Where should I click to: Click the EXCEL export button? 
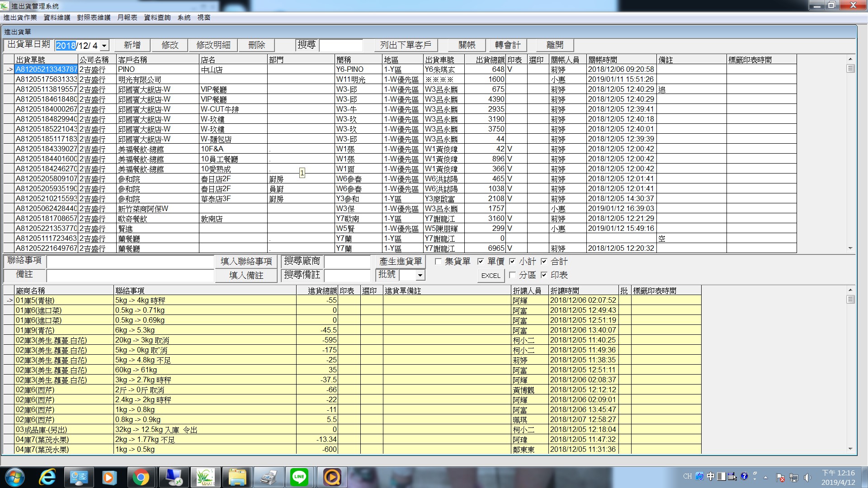[x=491, y=276]
